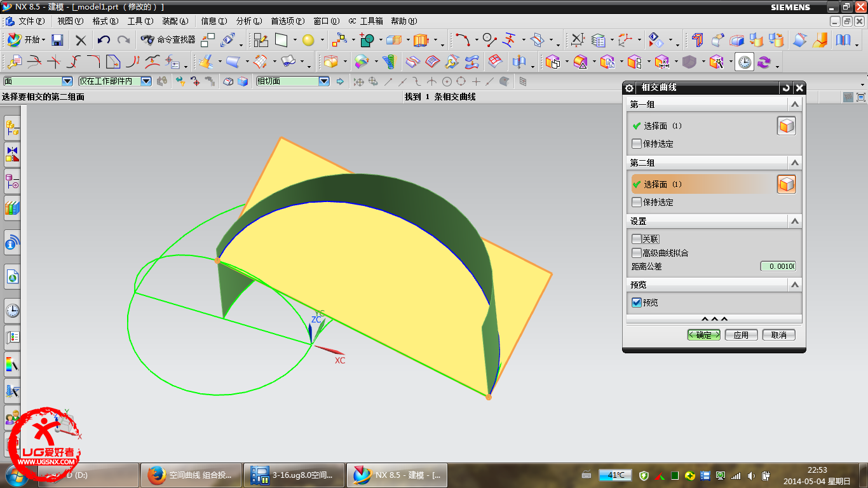868x488 pixels.
Task: Enable the 关联 checkbox
Action: (637, 239)
